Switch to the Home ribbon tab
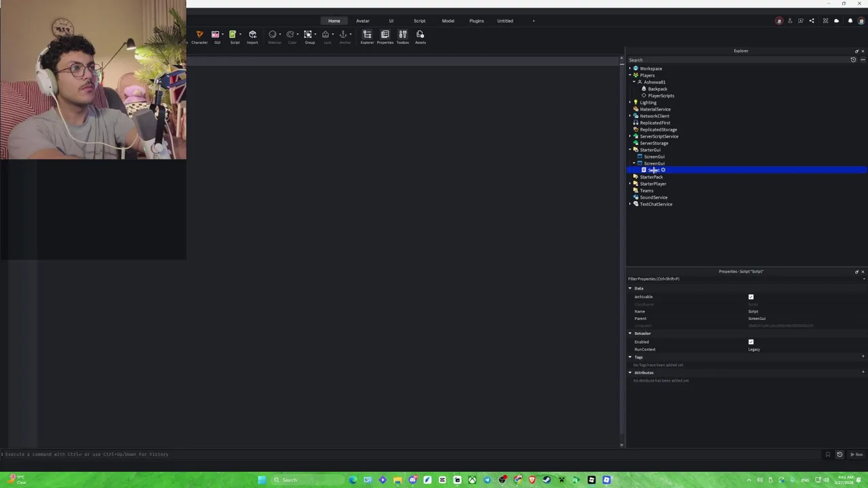Viewport: 868px width, 488px height. coord(334,21)
